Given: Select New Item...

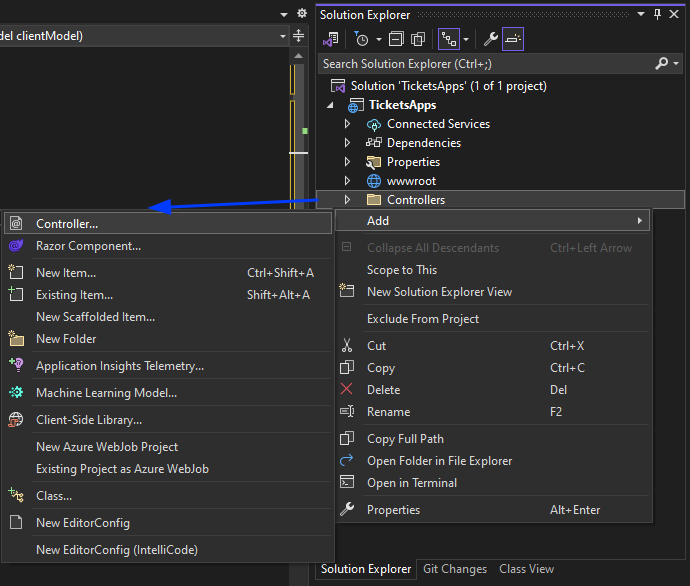Looking at the screenshot, I should click(168, 273).
